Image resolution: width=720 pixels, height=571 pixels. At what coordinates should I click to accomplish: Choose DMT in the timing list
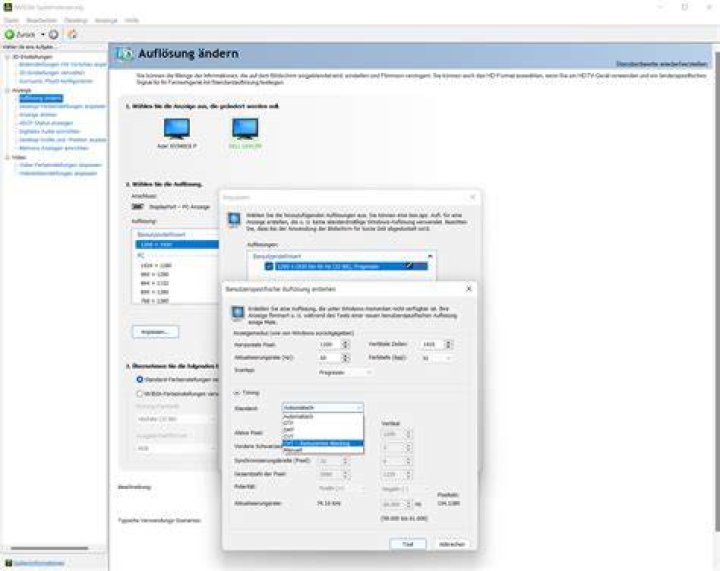point(323,430)
